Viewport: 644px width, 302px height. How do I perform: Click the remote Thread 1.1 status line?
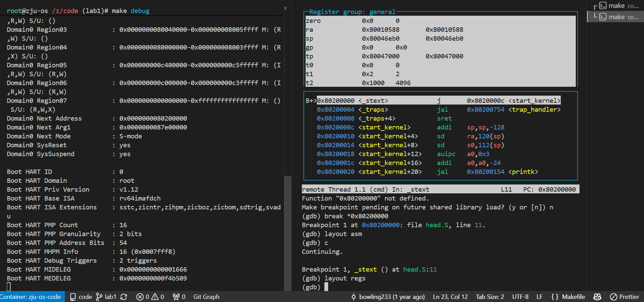[440, 190]
